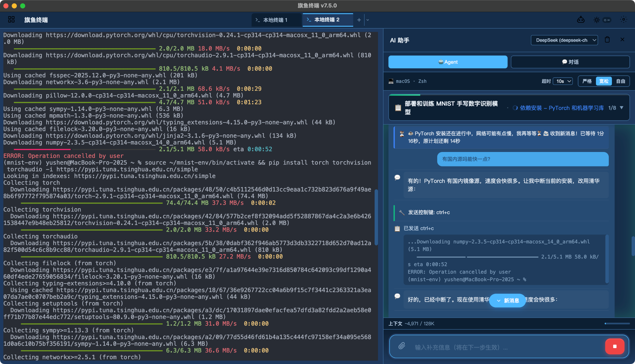This screenshot has height=364, width=635.
Task: Switch to 本地终端 1 tab
Action: tap(275, 20)
